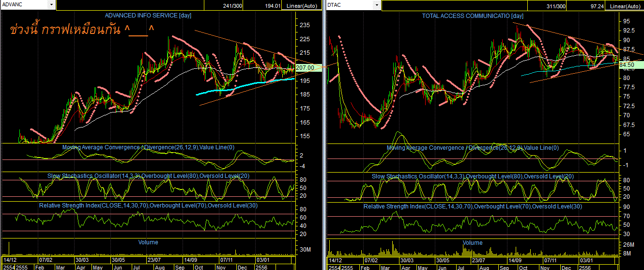Select ADVANC Relative Strength Index label

click(148, 206)
